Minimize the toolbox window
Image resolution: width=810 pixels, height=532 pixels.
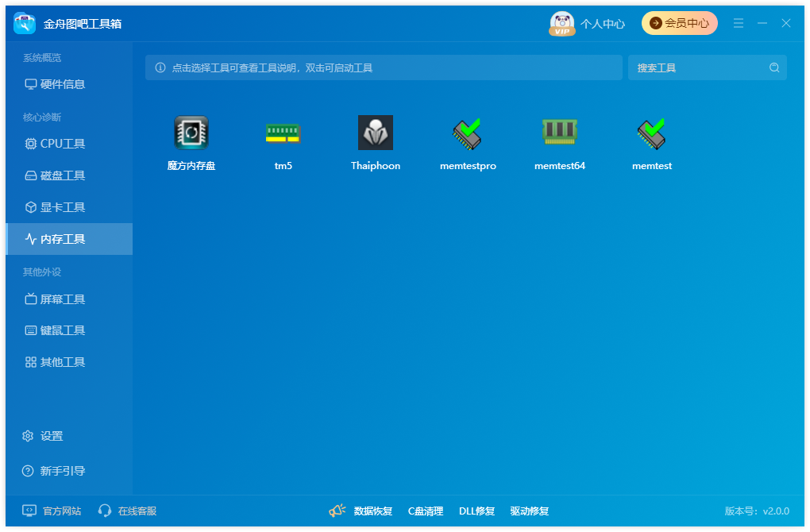pos(762,23)
